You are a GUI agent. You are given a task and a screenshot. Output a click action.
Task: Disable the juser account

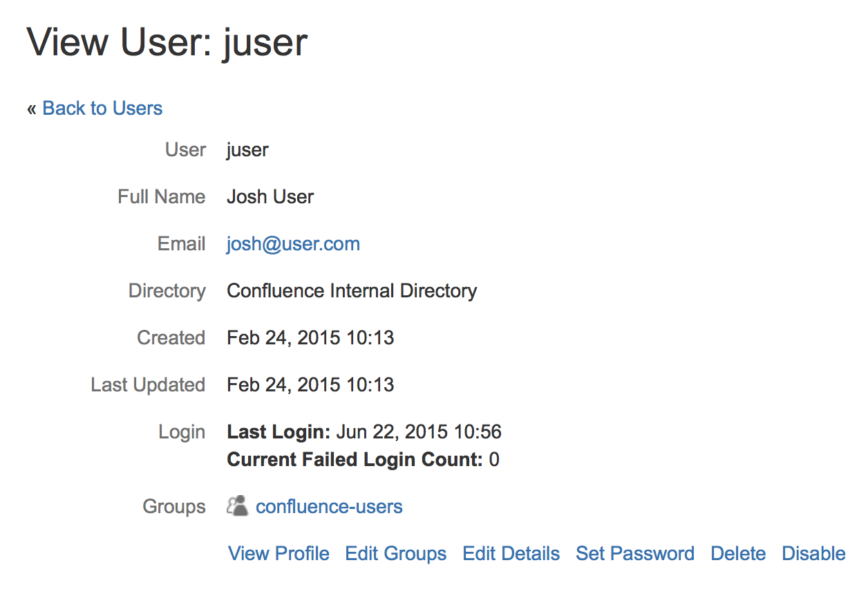(x=813, y=554)
